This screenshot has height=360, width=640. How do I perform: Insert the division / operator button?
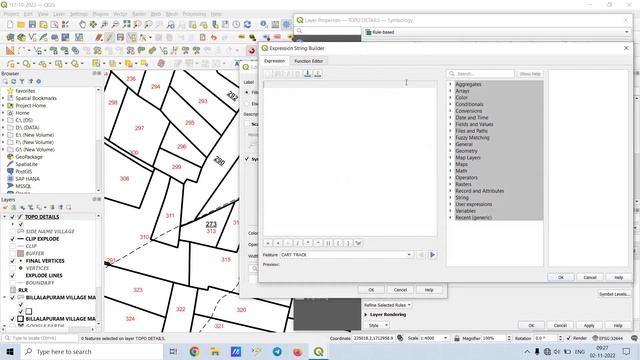tap(298, 243)
